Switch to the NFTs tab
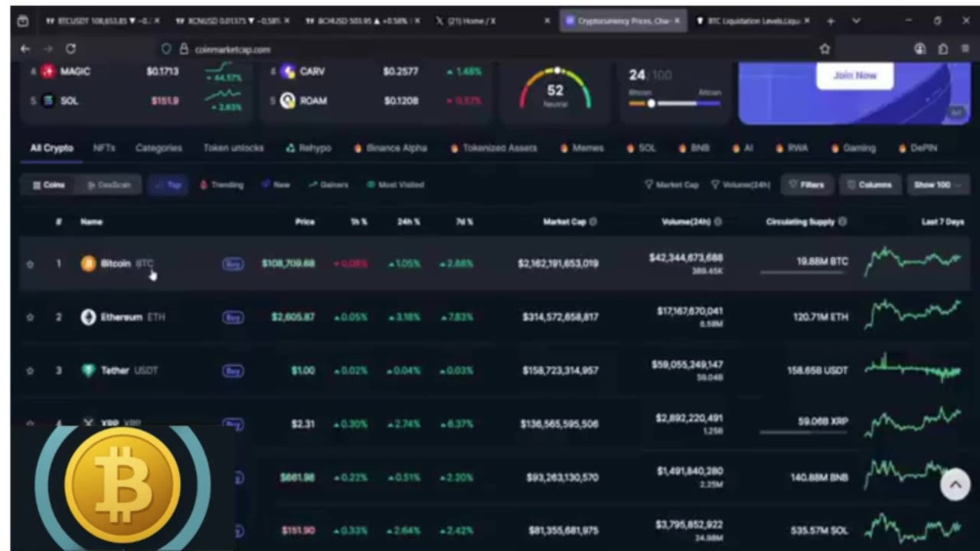The height and width of the screenshot is (551, 980). (x=104, y=148)
